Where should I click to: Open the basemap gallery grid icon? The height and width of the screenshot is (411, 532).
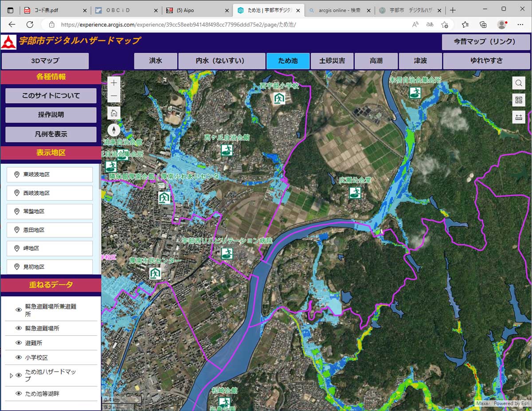[518, 100]
